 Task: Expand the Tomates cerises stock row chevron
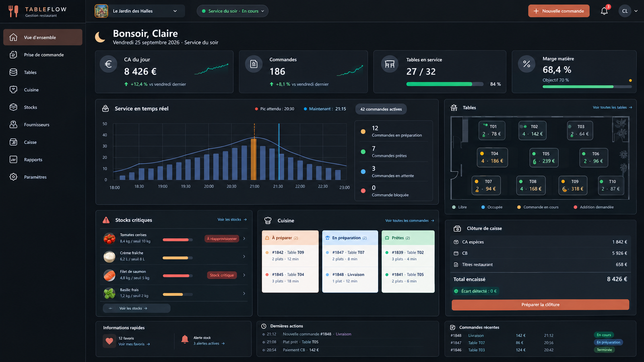(x=244, y=239)
